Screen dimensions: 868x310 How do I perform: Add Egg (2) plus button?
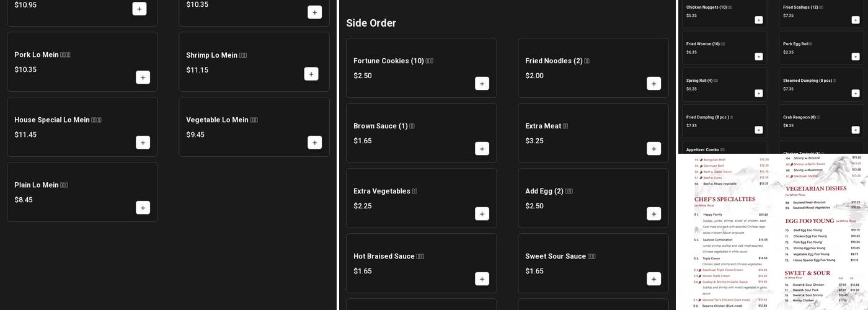click(653, 214)
